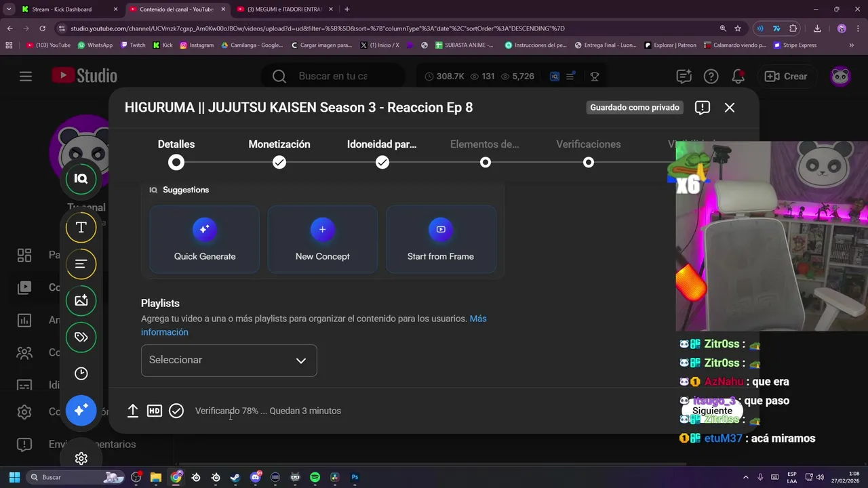Go to the Elementos de... step
Viewport: 868px width, 488px height.
click(485, 153)
